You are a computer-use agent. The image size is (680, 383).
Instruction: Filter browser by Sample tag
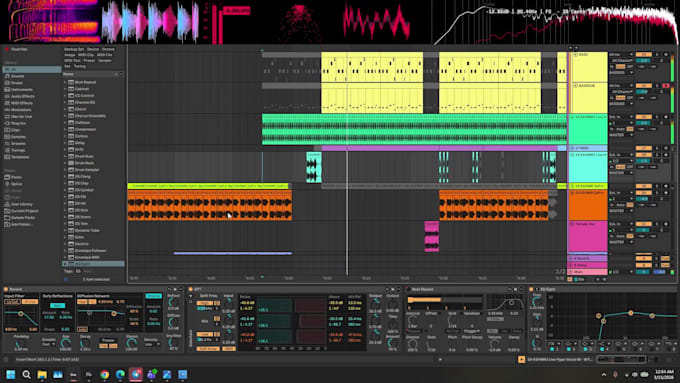point(105,61)
